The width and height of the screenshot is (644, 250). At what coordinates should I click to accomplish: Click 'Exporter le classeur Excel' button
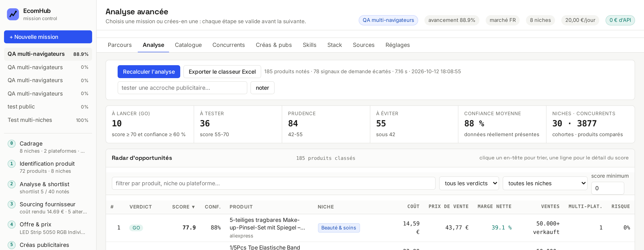tap(222, 72)
